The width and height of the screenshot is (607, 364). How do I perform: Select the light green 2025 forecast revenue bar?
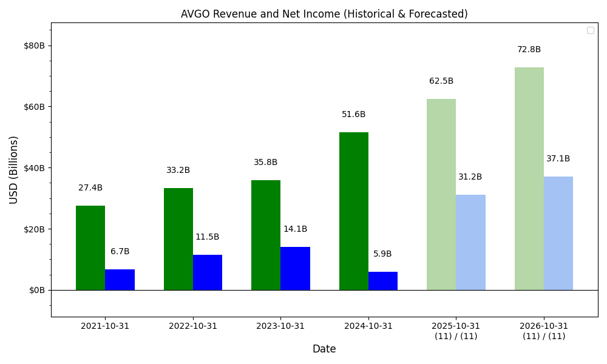pyautogui.click(x=441, y=195)
